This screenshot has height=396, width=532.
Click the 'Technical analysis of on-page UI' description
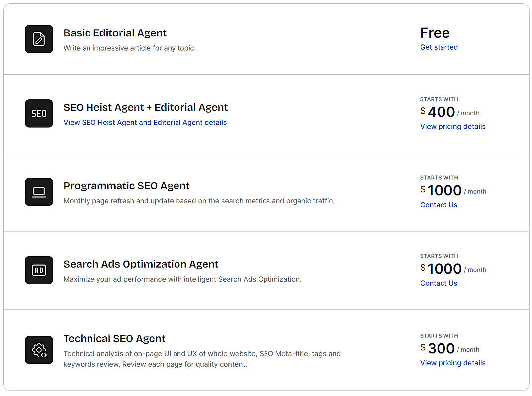[202, 359]
